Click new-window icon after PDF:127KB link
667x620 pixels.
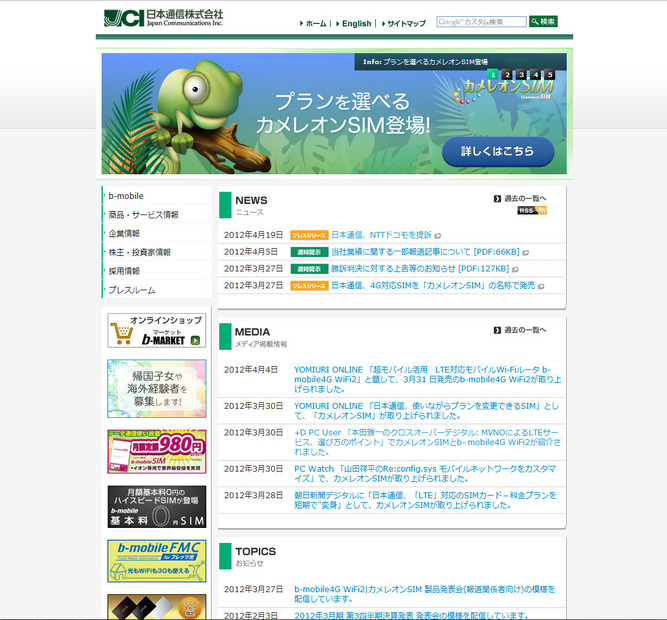tap(516, 269)
